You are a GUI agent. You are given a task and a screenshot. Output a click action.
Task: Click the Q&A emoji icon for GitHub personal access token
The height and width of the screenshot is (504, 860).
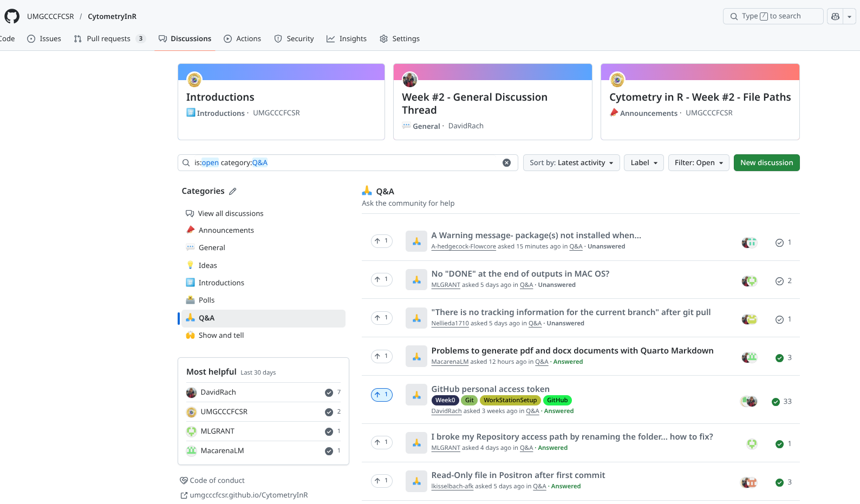(x=416, y=395)
